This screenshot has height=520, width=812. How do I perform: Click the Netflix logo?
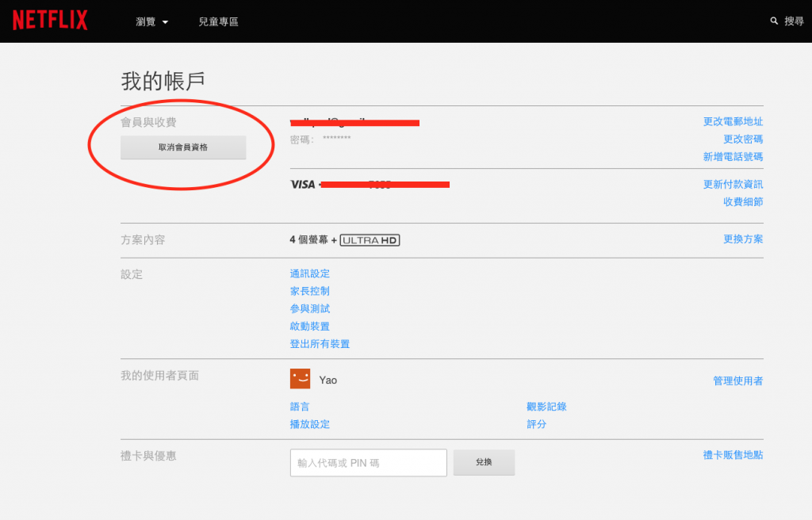coord(50,20)
